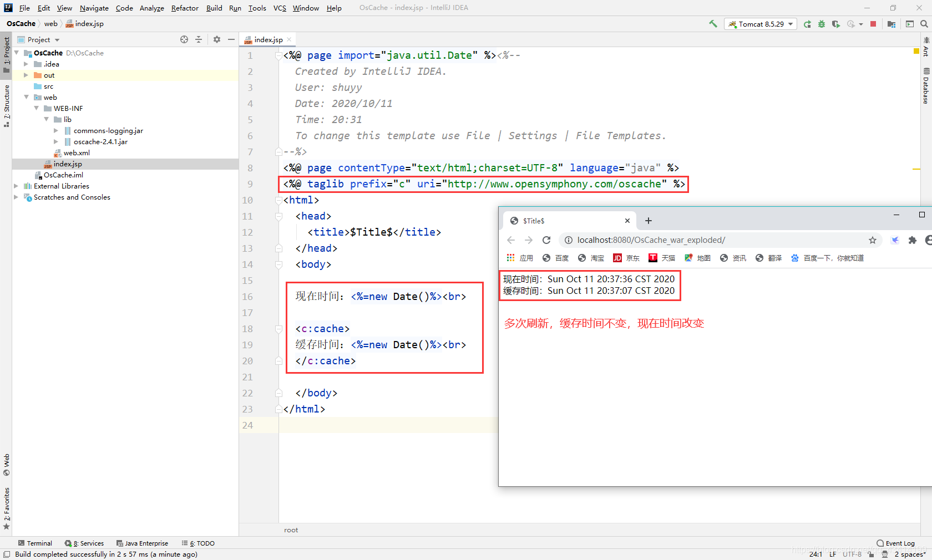Screen dimensions: 932x560
Task: Open the Database side panel
Action: click(926, 85)
